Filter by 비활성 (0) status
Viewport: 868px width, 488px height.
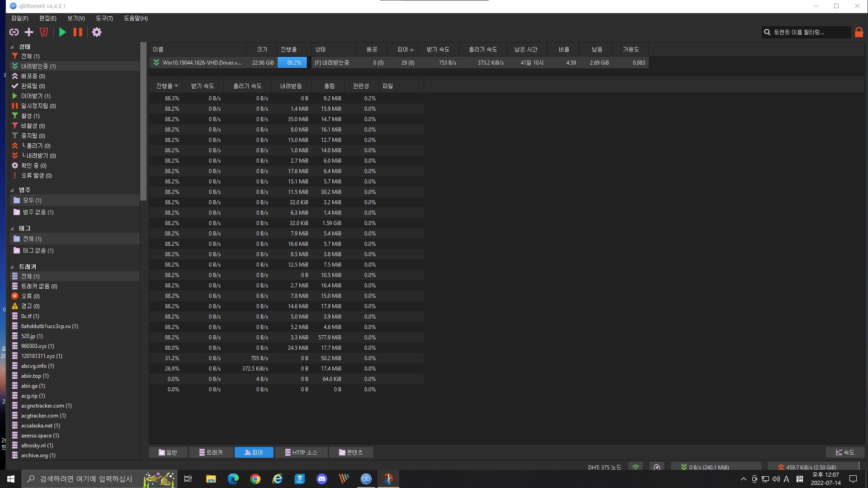click(75, 126)
